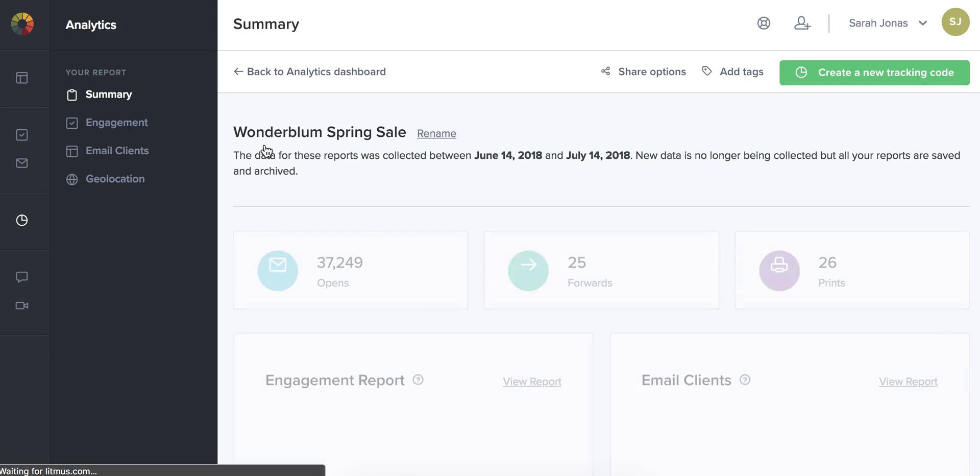This screenshot has height=476, width=980.
Task: Click Add tags
Action: click(x=733, y=72)
